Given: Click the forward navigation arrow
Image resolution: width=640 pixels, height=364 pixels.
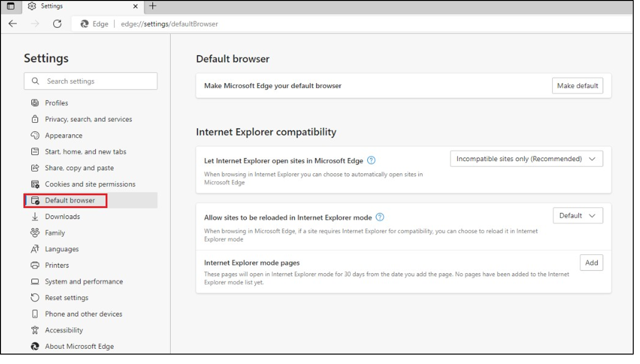Looking at the screenshot, I should pyautogui.click(x=35, y=24).
